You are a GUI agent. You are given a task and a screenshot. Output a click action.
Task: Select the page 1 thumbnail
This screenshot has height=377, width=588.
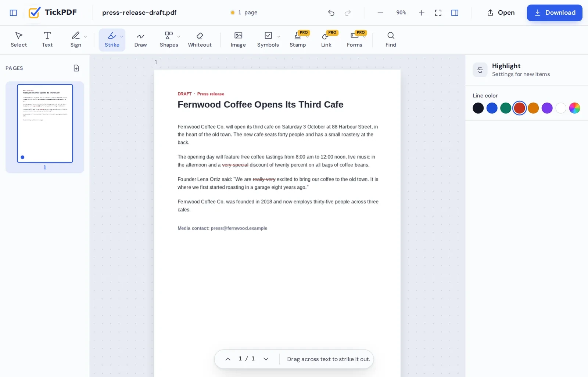[x=45, y=124]
